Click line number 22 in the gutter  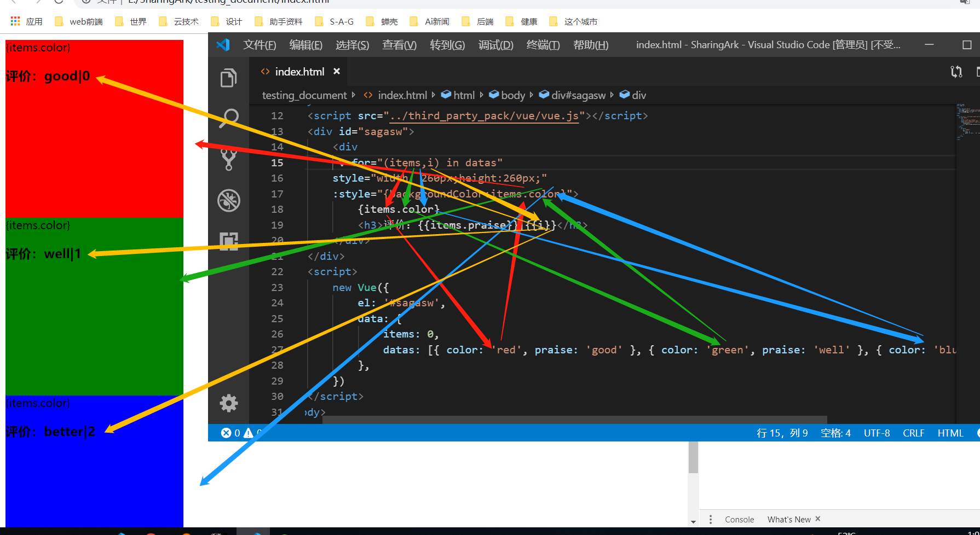click(277, 271)
